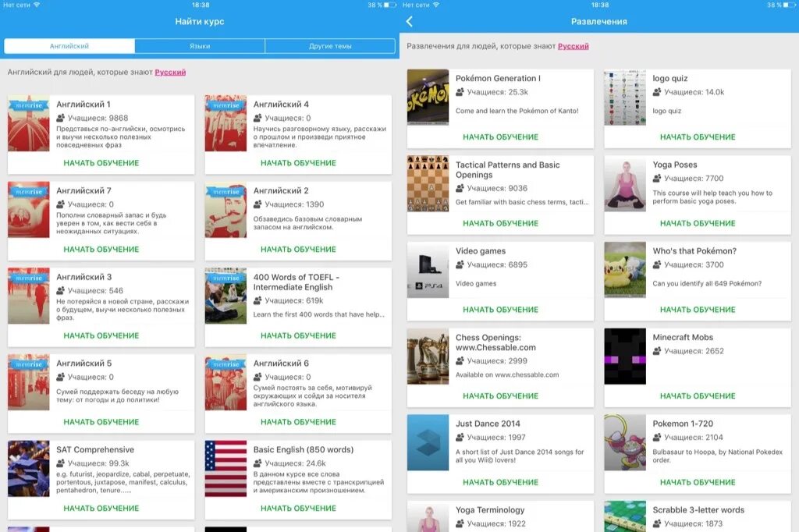Open the Английский 3 course thumbnail
This screenshot has width=799, height=532.
coord(29,296)
